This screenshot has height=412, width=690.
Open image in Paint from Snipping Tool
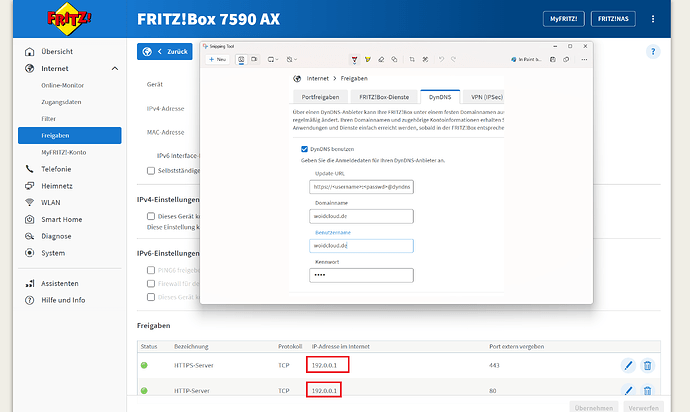(526, 59)
